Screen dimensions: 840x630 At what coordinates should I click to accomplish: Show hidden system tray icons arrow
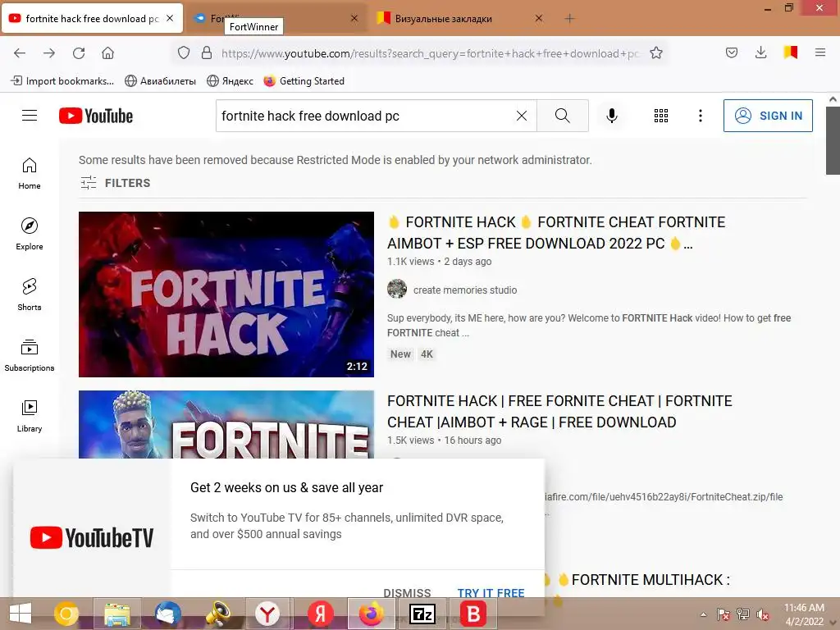coord(703,614)
